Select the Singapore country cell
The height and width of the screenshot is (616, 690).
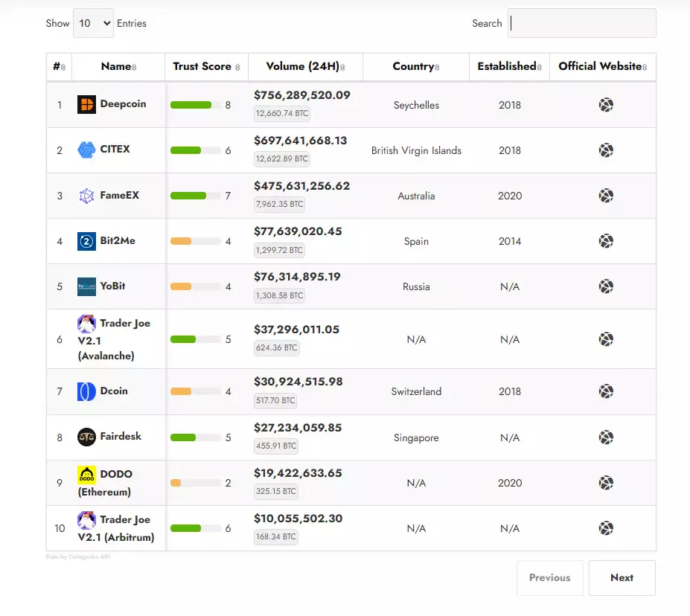click(416, 437)
